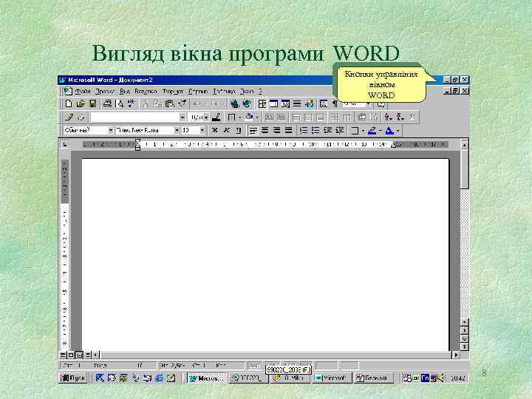This screenshot has width=532, height=399.
Task: Select the Format Painter brush icon
Action: 183,103
